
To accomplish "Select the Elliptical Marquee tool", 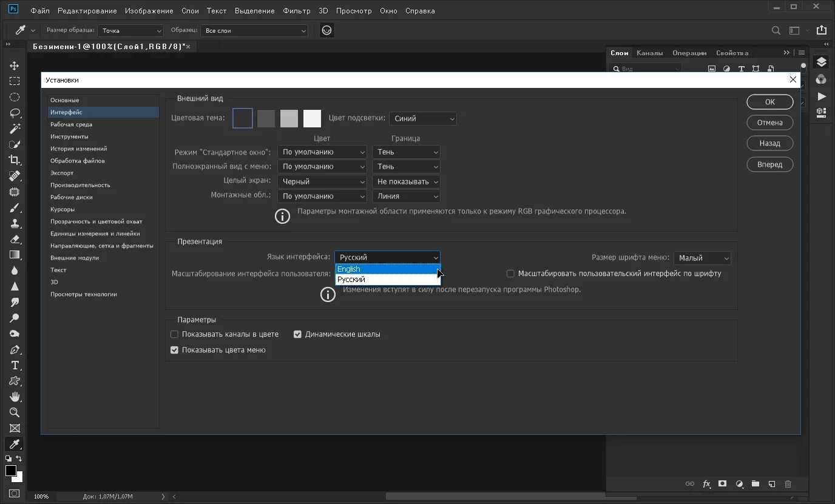I will pos(15,97).
